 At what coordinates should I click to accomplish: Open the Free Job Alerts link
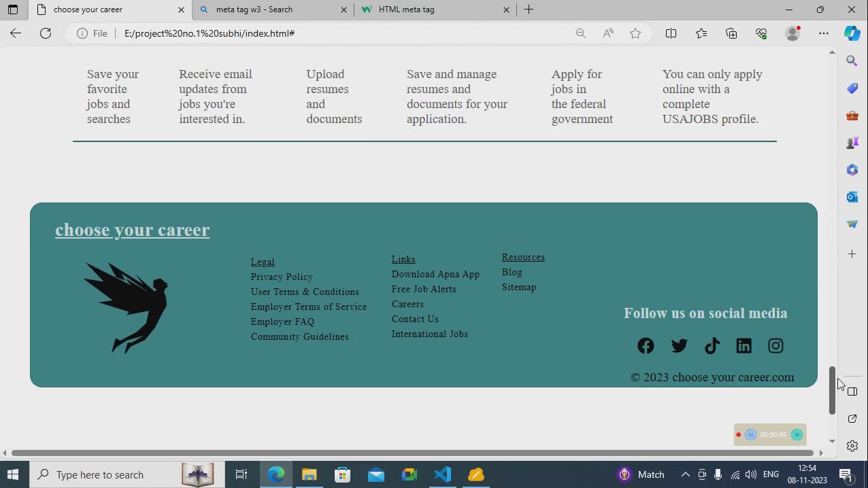pos(424,289)
